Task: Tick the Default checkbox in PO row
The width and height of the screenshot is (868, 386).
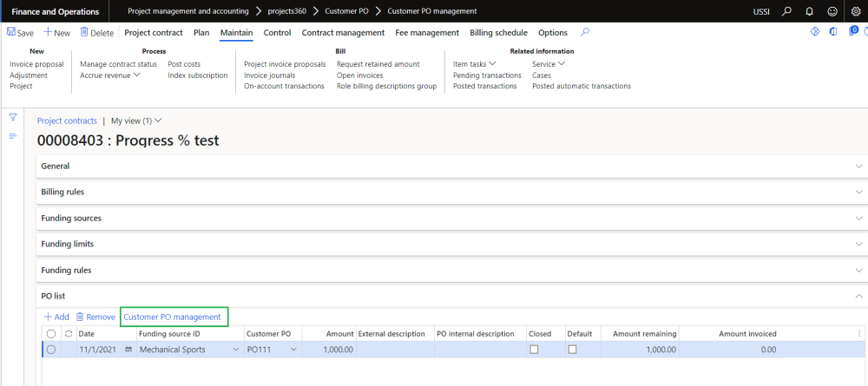Action: [x=573, y=350]
